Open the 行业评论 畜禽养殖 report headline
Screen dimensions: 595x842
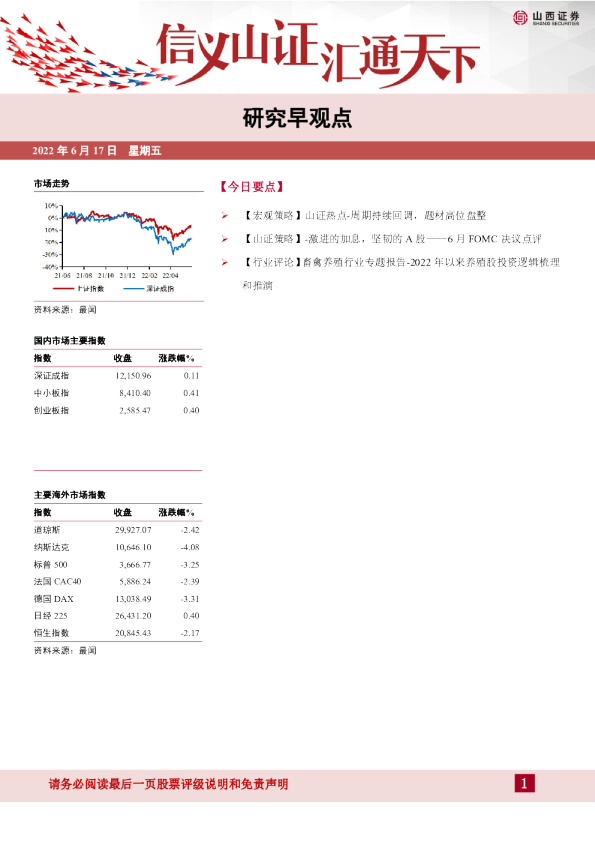pyautogui.click(x=401, y=273)
